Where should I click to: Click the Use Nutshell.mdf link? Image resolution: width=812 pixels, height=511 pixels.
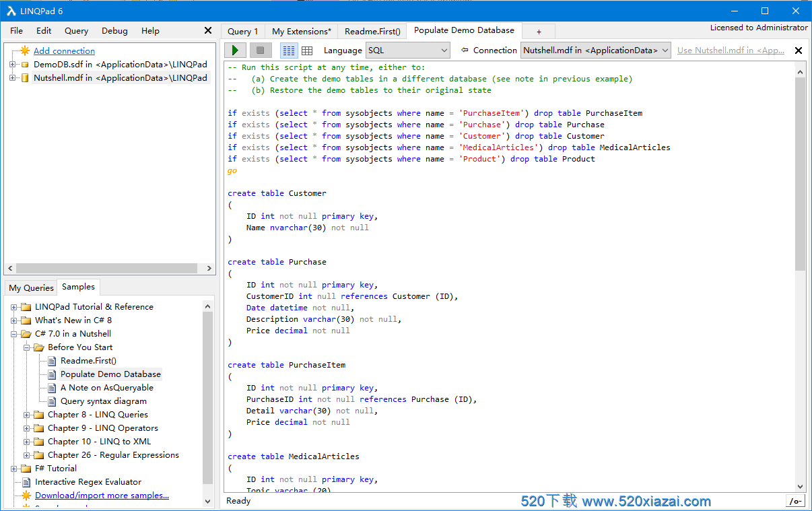731,50
